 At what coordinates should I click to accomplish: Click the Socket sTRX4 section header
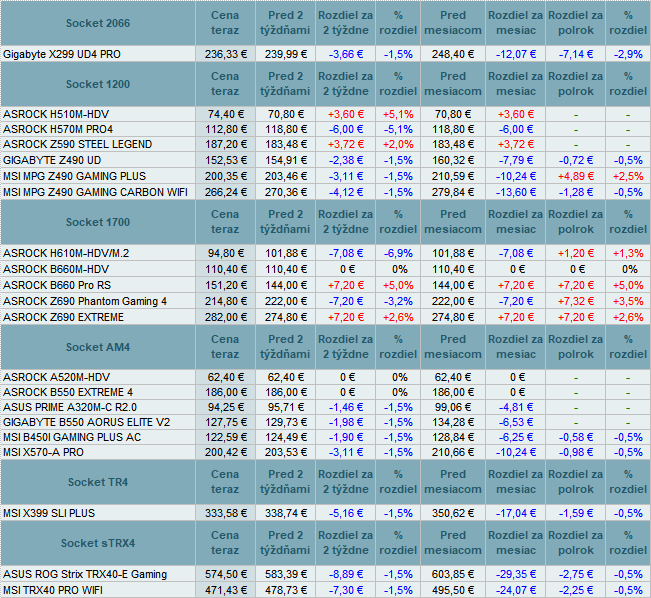pyautogui.click(x=98, y=543)
